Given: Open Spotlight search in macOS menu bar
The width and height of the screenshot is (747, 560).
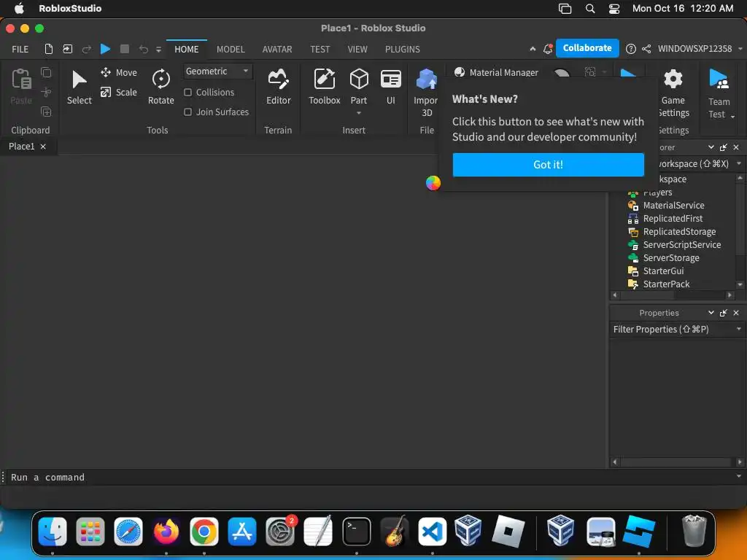Looking at the screenshot, I should point(589,9).
